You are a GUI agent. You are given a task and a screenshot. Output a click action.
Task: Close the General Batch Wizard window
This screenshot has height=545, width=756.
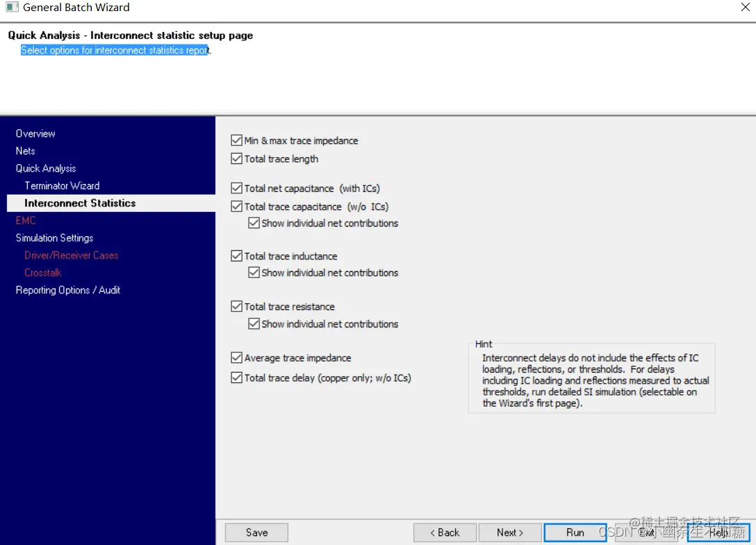(745, 7)
